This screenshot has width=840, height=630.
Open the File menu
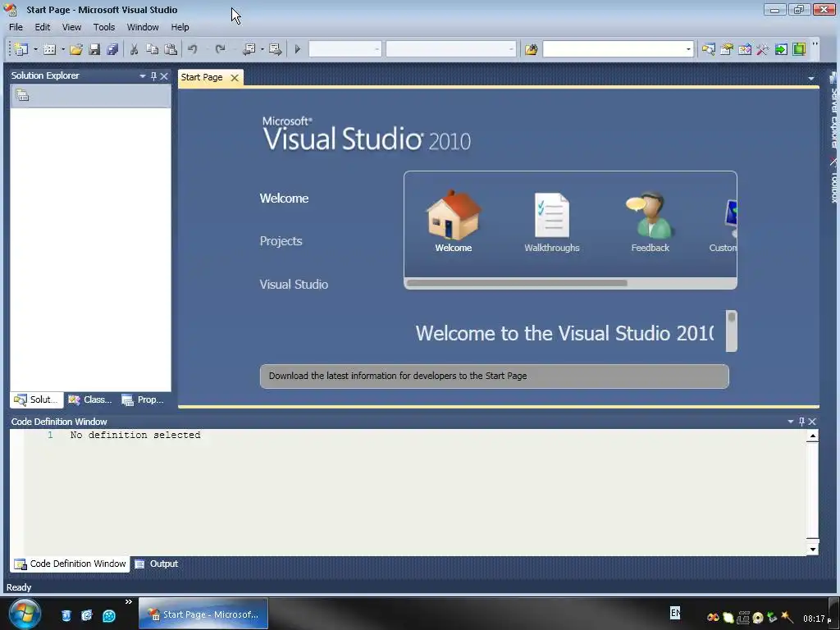click(x=16, y=27)
